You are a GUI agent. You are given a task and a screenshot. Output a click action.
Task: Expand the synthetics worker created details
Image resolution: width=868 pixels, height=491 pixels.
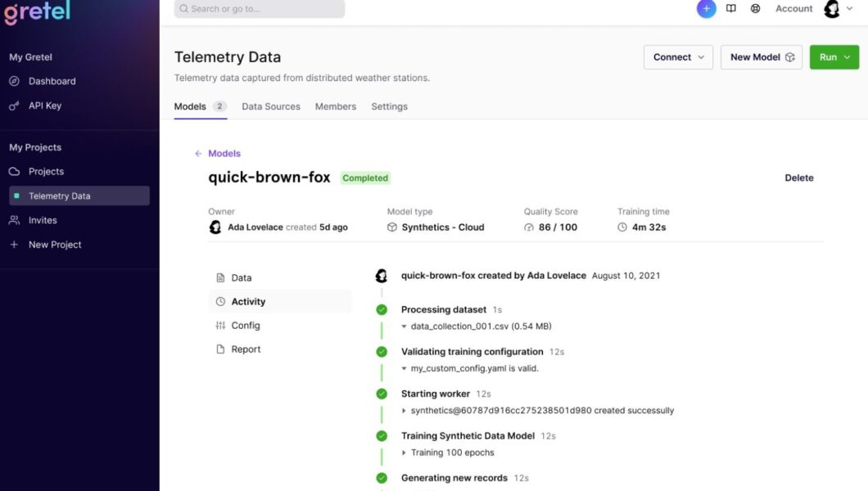tap(404, 410)
